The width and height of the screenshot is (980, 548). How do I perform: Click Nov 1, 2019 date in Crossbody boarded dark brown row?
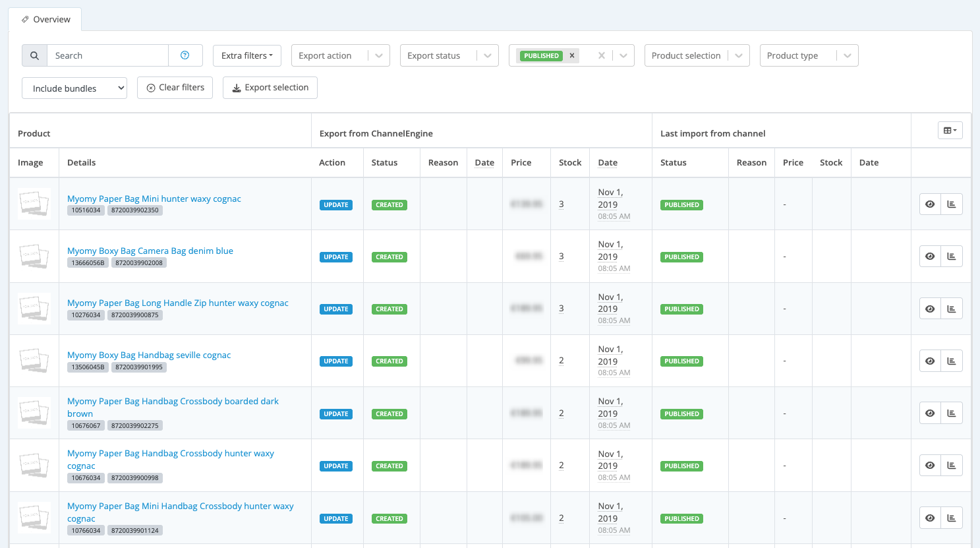coord(610,408)
